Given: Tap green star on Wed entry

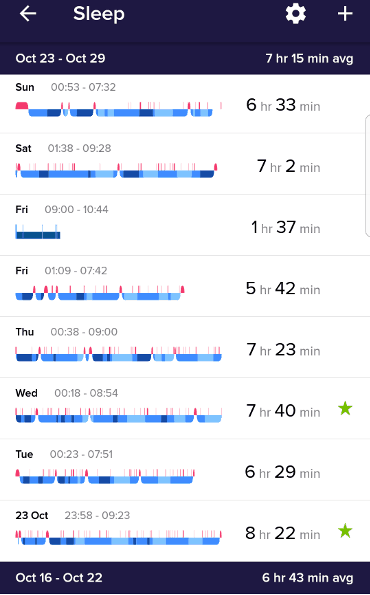Looking at the screenshot, I should click(345, 409).
